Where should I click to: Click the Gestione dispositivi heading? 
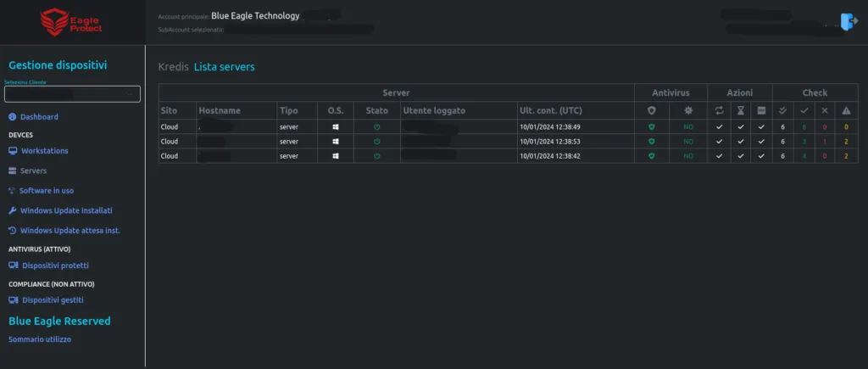(58, 65)
